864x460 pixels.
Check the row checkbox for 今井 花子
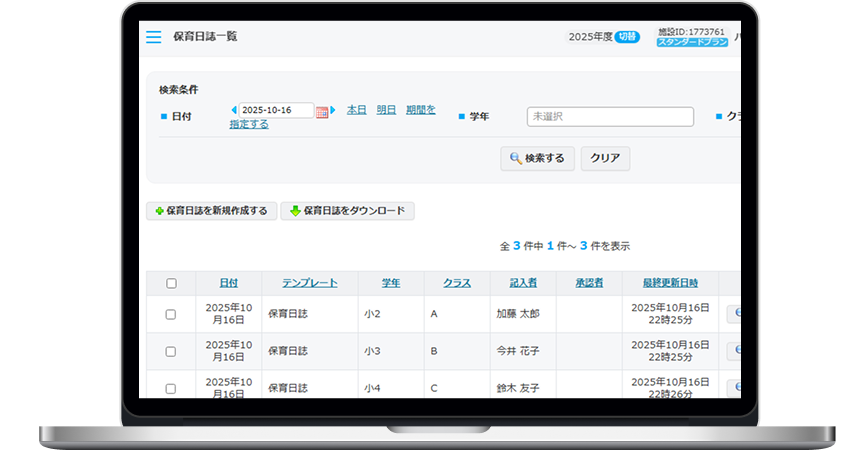tap(171, 351)
